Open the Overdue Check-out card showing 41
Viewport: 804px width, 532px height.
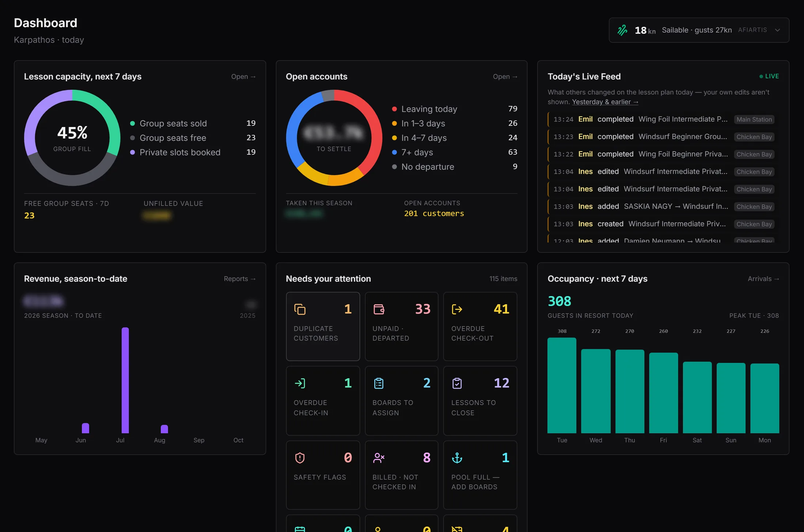480,326
